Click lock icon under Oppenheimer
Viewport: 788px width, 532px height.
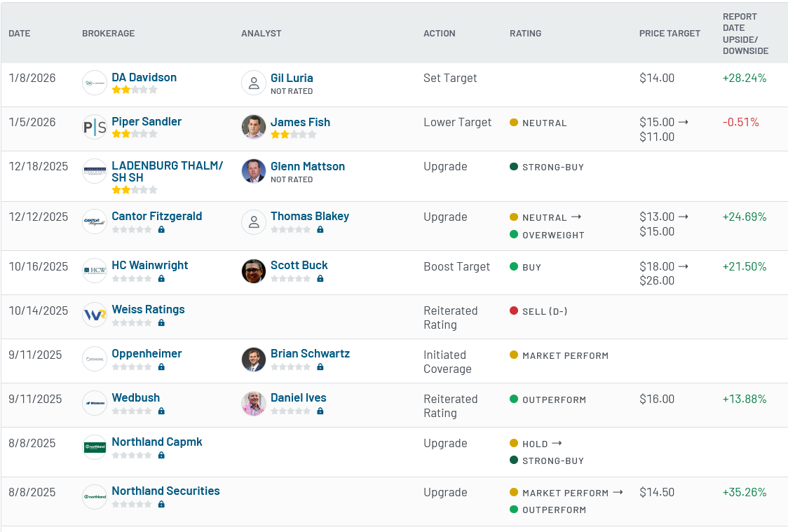[x=161, y=367]
